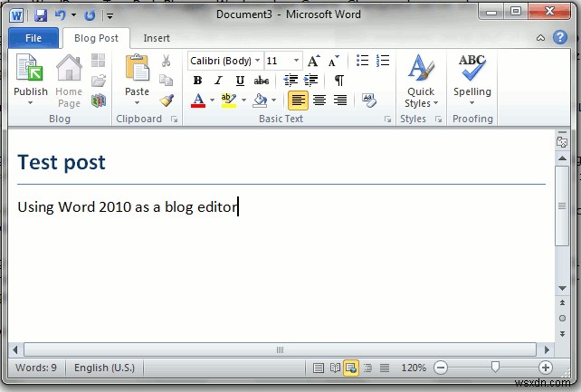Open the Undo history dropdown

click(73, 15)
